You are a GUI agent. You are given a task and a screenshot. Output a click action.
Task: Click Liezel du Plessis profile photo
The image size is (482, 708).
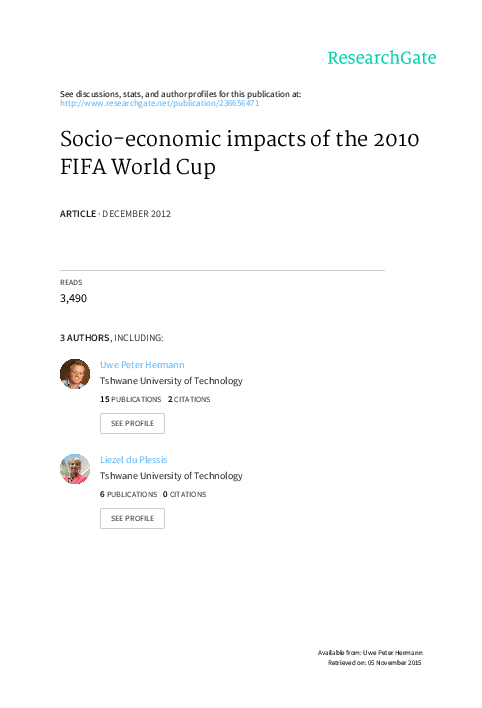(x=75, y=469)
